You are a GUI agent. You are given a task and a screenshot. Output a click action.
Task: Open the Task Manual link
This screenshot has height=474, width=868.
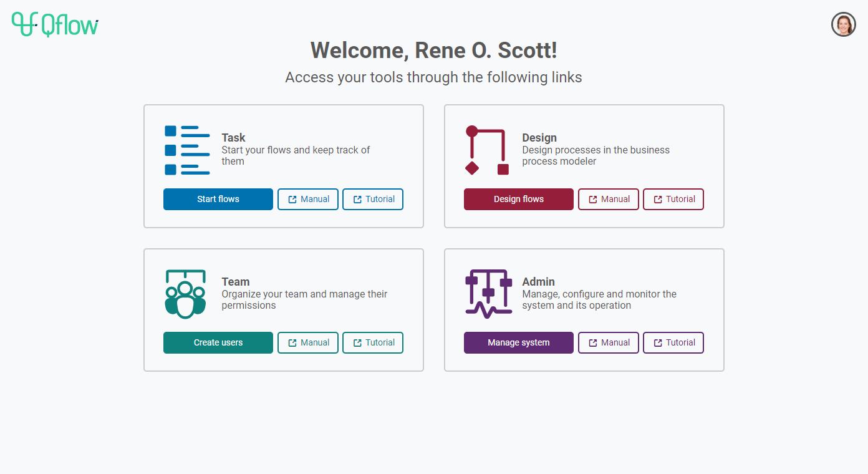[308, 199]
